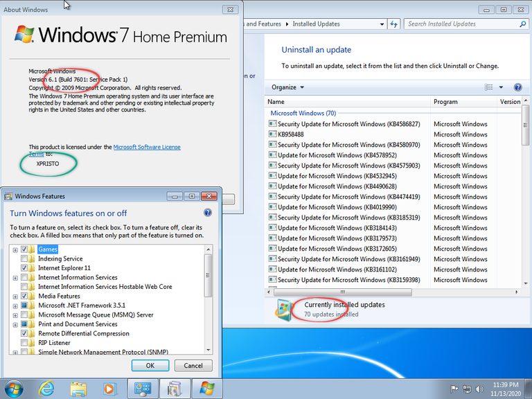Sort updates by the Name column

click(x=348, y=102)
